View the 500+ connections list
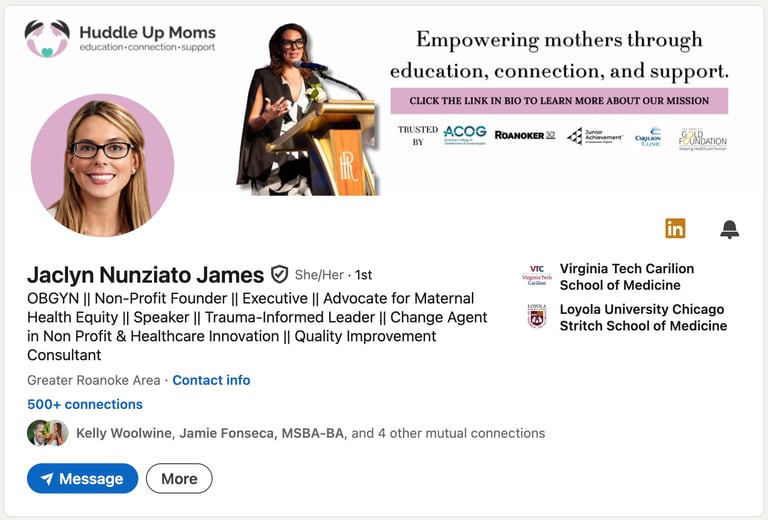Screen dimensions: 768x520 pyautogui.click(x=85, y=404)
